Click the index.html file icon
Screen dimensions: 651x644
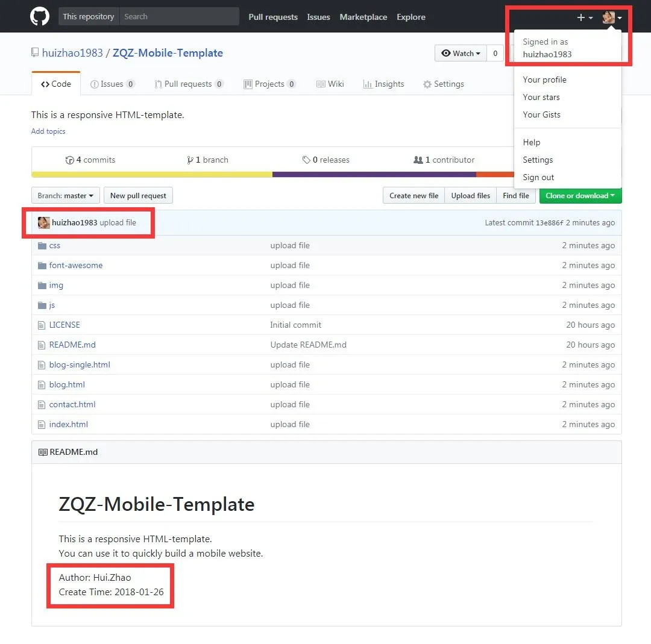[42, 425]
